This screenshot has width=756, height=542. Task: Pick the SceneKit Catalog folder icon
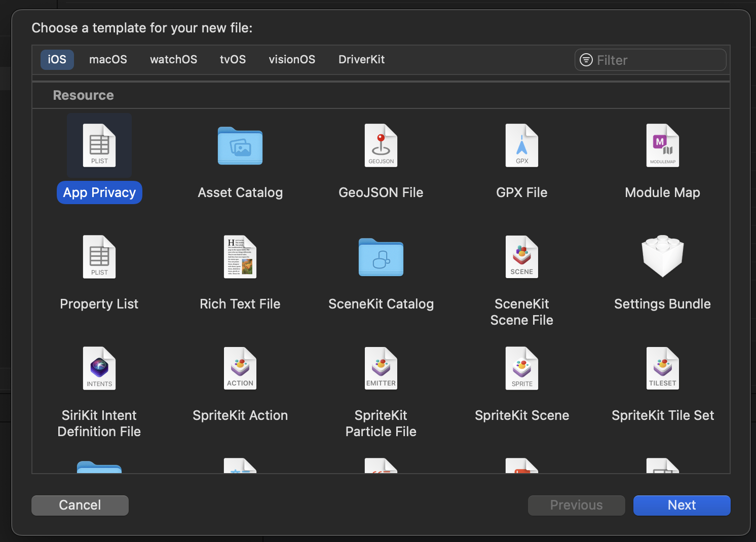(x=381, y=257)
